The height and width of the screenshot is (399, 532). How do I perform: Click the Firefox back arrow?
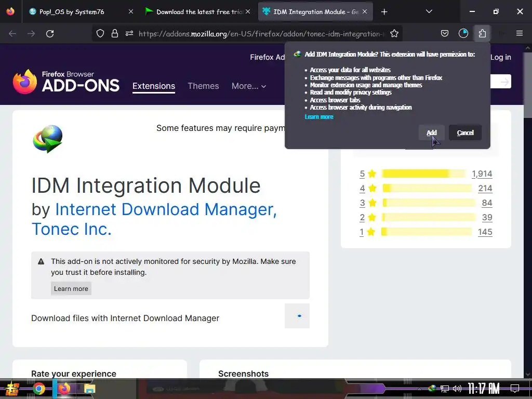[12, 34]
